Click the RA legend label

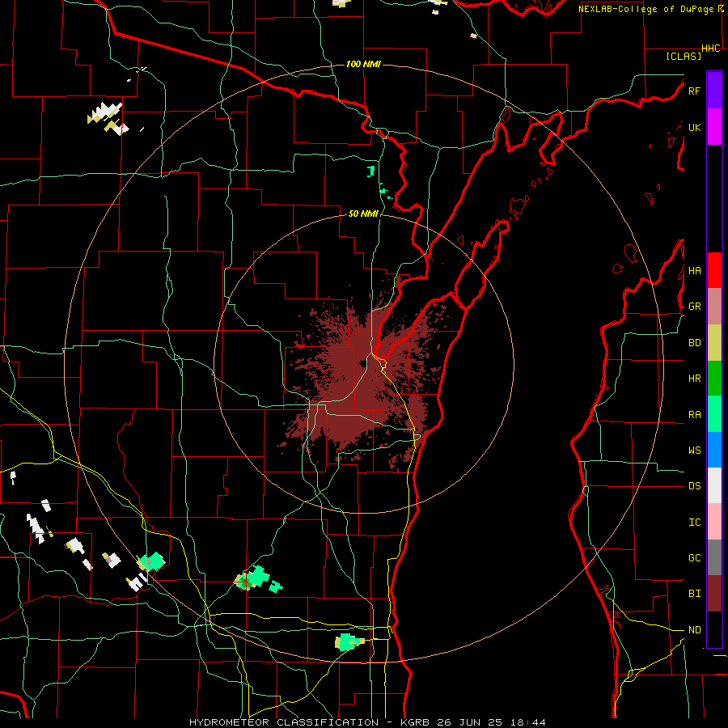pos(694,415)
